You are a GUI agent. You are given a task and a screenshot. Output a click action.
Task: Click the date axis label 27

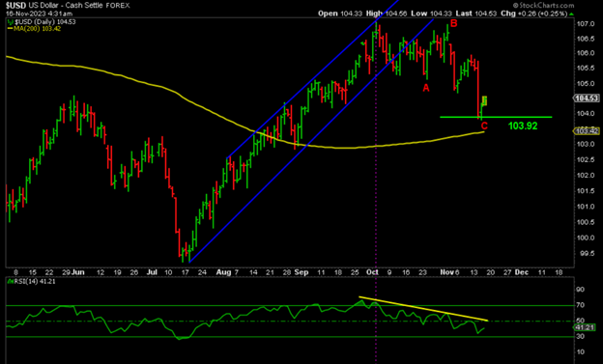coord(507,272)
